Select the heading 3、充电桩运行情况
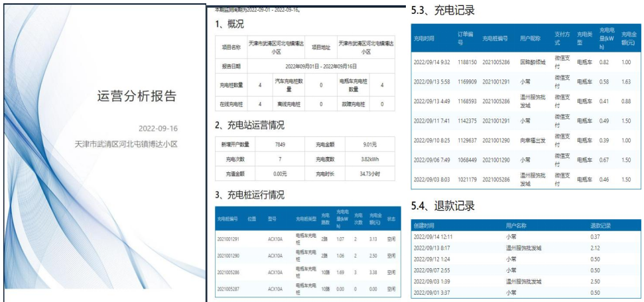 (x=250, y=195)
